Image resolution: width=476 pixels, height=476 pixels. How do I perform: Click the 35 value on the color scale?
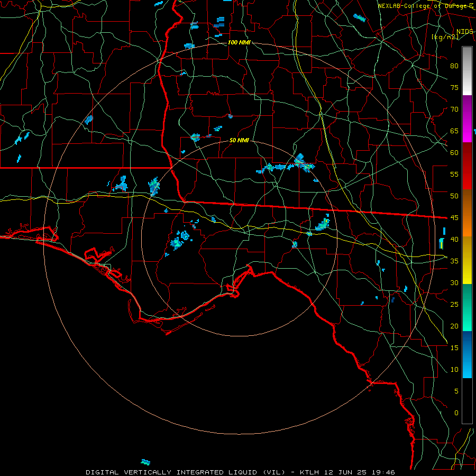tap(454, 261)
